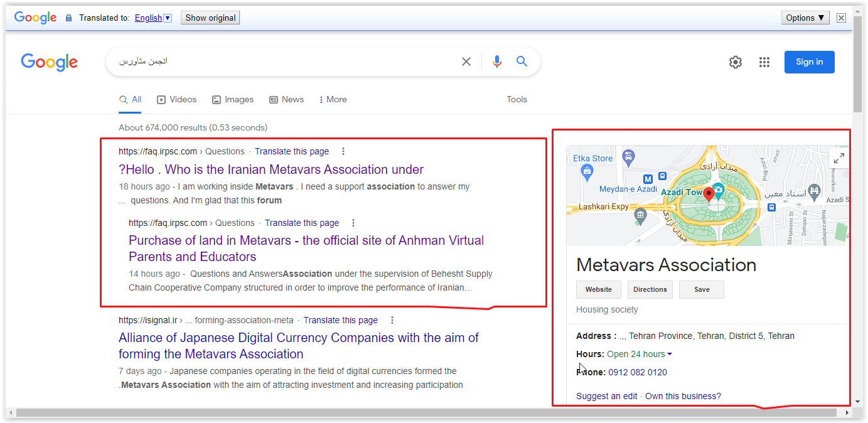Viewport: 868px width, 423px height.
Task: Click the magnifying glass search icon
Action: pos(522,62)
